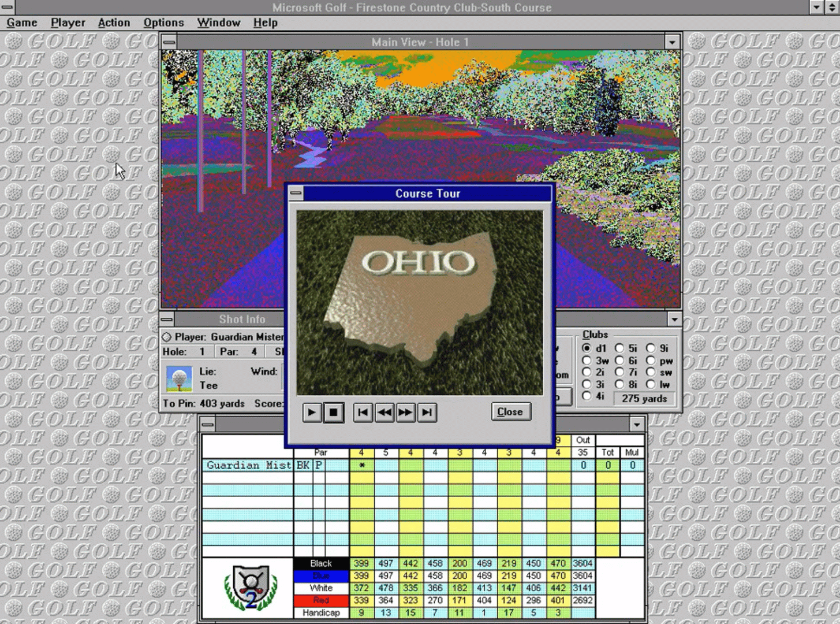Select the 7i club
Image resolution: width=840 pixels, height=624 pixels.
[x=619, y=372]
